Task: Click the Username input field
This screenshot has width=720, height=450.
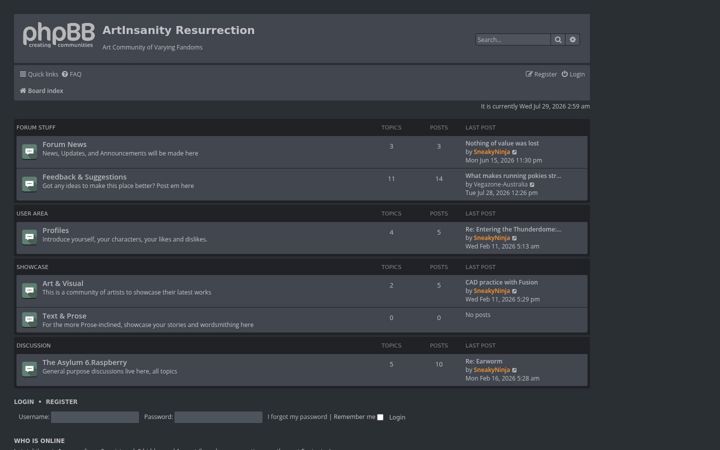Action: [95, 417]
